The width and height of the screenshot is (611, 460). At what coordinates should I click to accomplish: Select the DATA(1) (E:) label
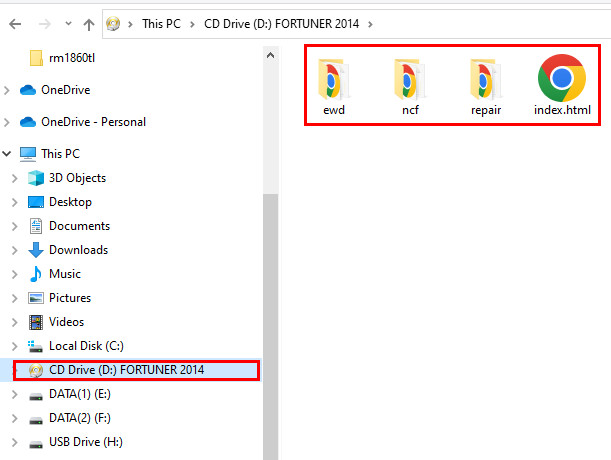click(x=80, y=394)
